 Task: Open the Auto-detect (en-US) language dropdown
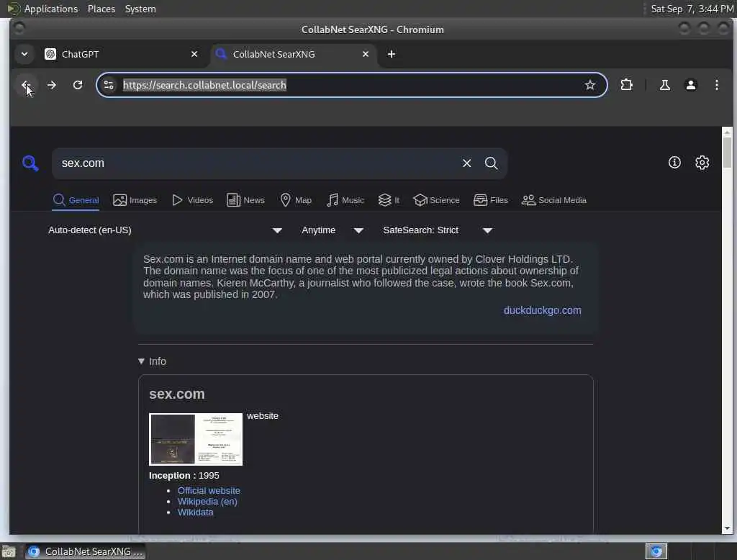tap(165, 230)
